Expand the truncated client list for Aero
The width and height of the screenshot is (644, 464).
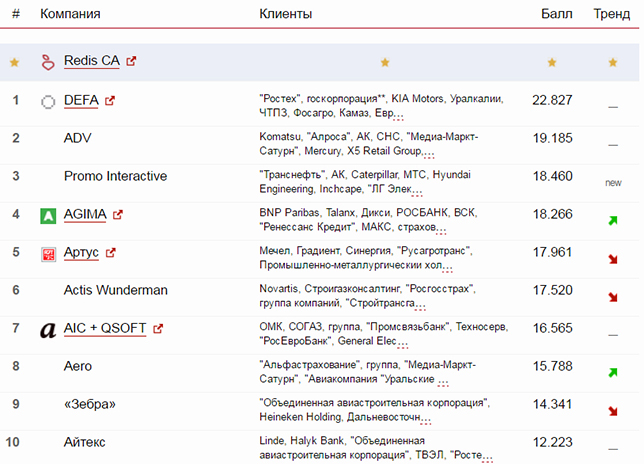(443, 383)
